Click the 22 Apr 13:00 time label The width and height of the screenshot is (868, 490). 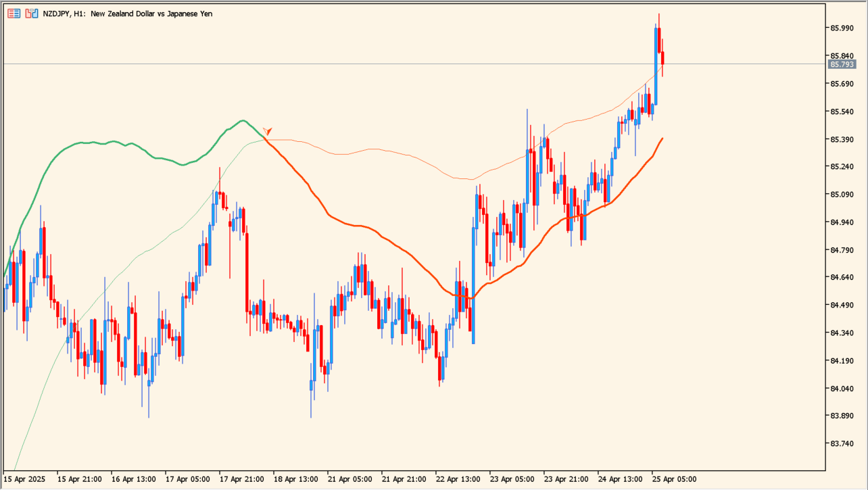click(458, 479)
